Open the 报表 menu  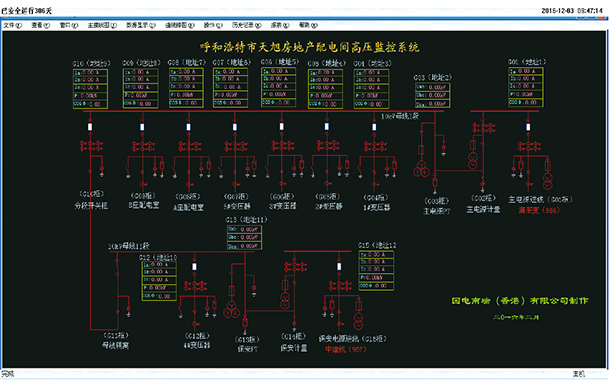click(280, 25)
